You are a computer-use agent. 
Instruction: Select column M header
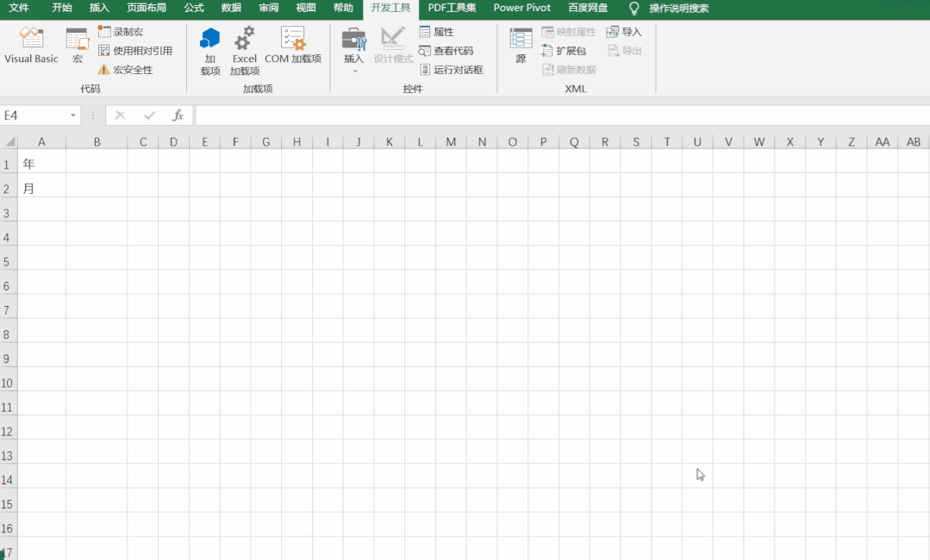[451, 141]
